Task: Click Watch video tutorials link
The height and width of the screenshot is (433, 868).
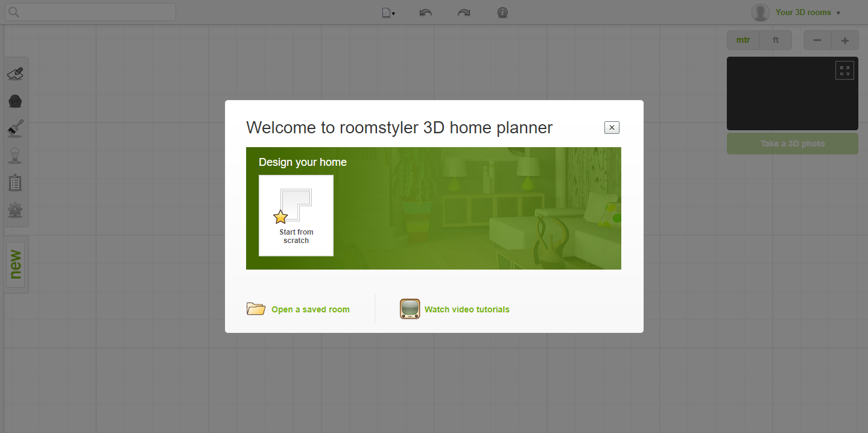Action: [467, 309]
